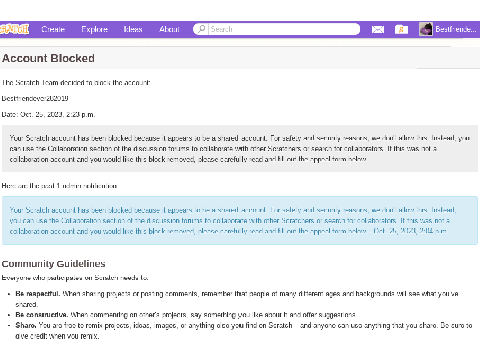Expand the Bestfriende... account dropdown
Screen dimensions: 480x360
point(456,29)
